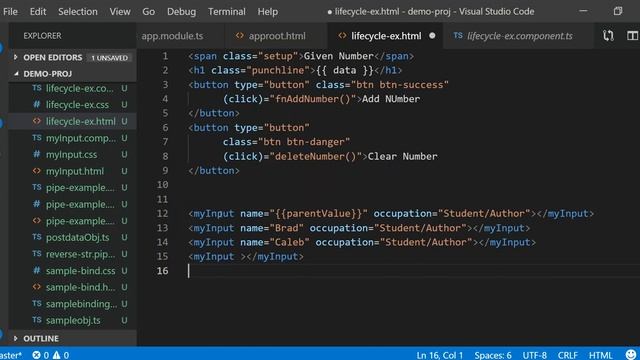Open sample-bind.css file

80,271
